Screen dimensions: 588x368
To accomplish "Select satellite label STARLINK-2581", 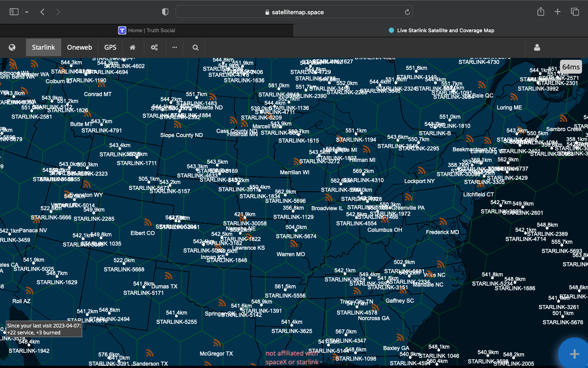I will [x=32, y=117].
